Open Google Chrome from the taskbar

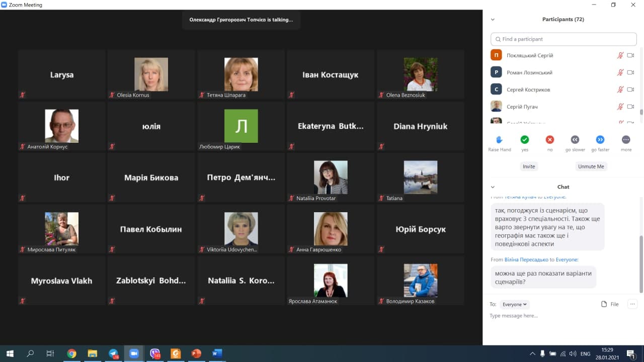[x=71, y=353]
